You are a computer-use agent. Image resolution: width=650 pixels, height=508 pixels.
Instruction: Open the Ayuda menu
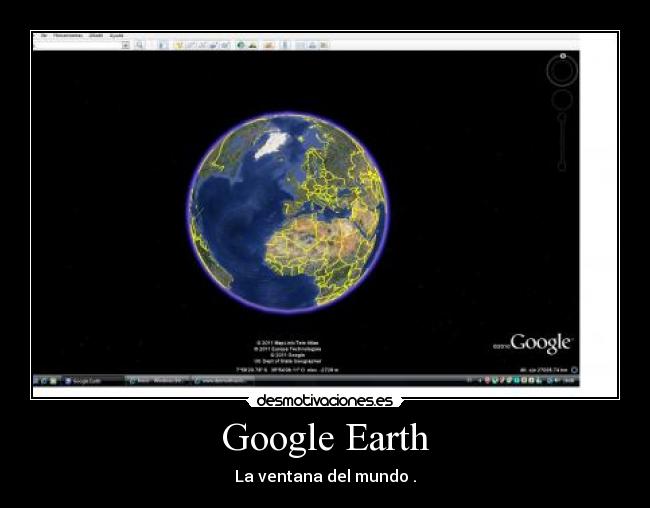[x=116, y=36]
